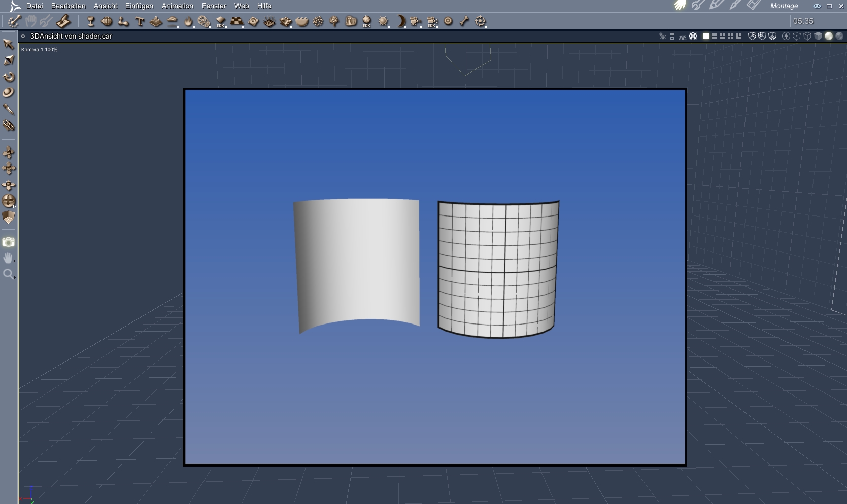Open the Bearbeiten menu
The width and height of the screenshot is (847, 504).
(68, 6)
